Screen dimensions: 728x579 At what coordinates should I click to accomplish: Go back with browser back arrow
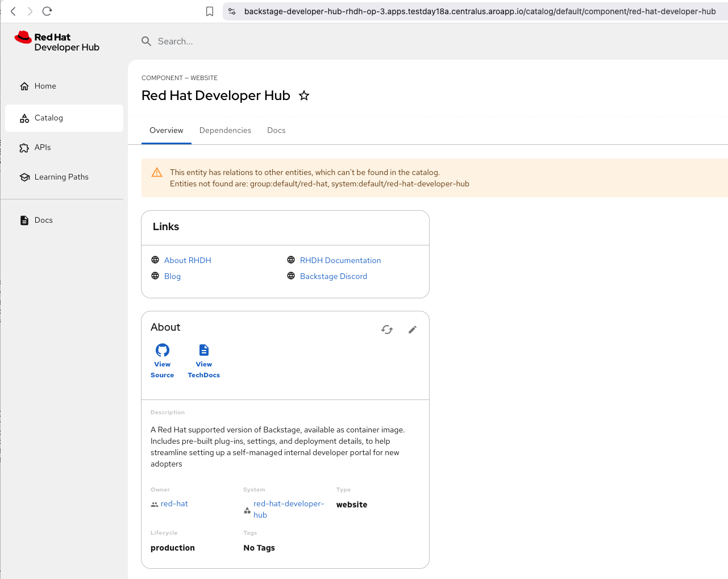tap(13, 11)
